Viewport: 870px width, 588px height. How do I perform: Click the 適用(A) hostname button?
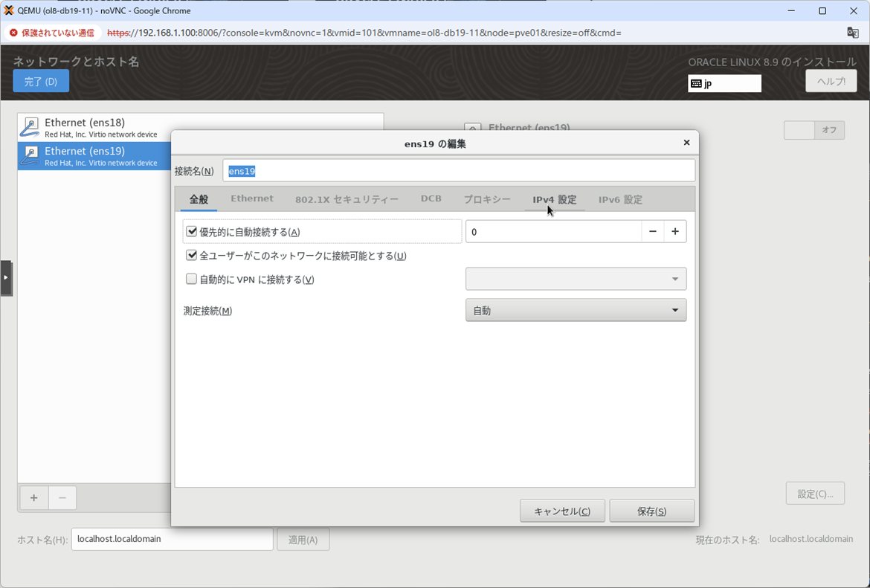click(x=303, y=539)
